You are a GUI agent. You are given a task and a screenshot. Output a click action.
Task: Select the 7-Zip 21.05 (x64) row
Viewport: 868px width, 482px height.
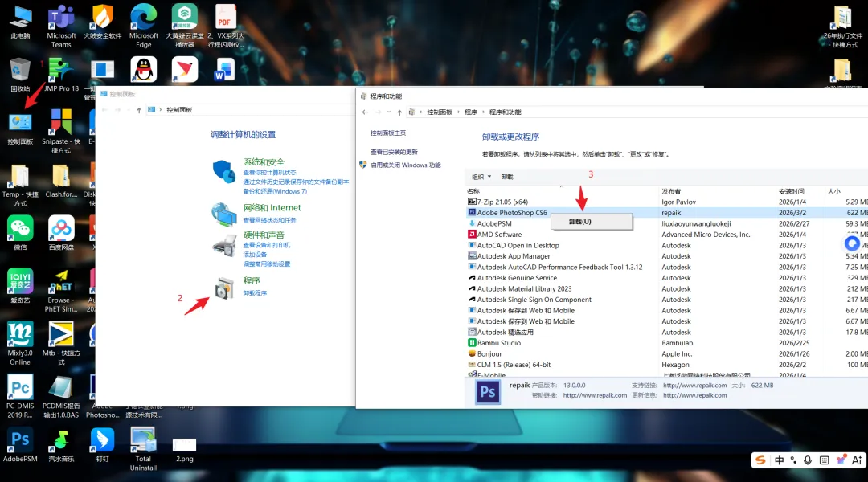pyautogui.click(x=666, y=202)
